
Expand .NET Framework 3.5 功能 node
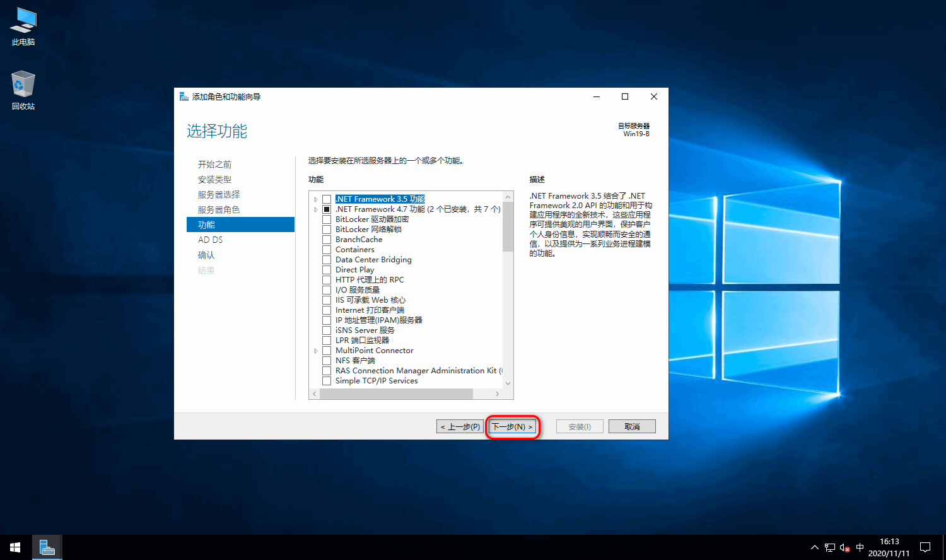point(316,199)
